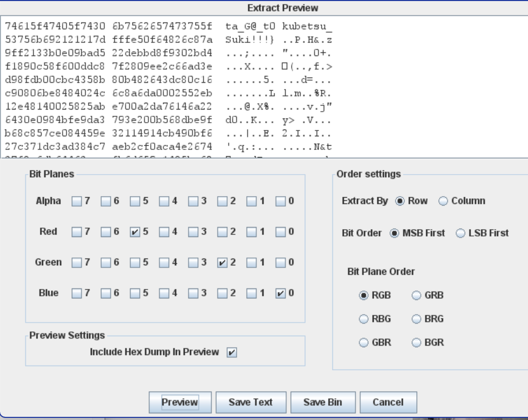
Task: Check the Alpha bit 4 checkbox
Action: [x=164, y=201]
